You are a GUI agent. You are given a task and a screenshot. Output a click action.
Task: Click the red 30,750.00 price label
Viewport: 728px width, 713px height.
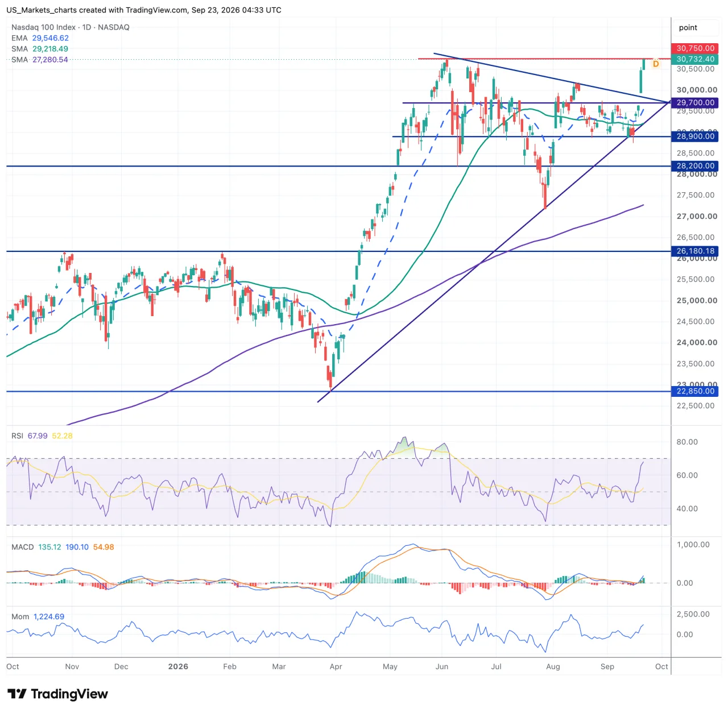point(695,48)
